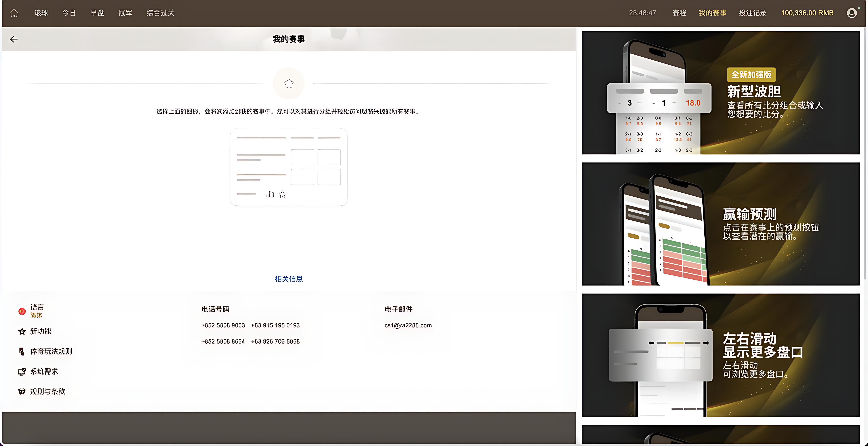Click the red language flag icon
Viewport: 868px width, 446px height.
pos(22,311)
